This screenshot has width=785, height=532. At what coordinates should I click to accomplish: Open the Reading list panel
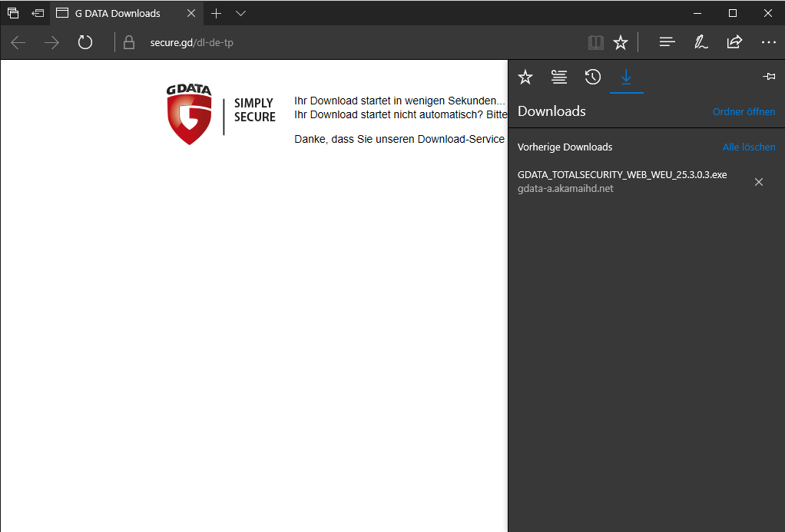click(x=558, y=77)
